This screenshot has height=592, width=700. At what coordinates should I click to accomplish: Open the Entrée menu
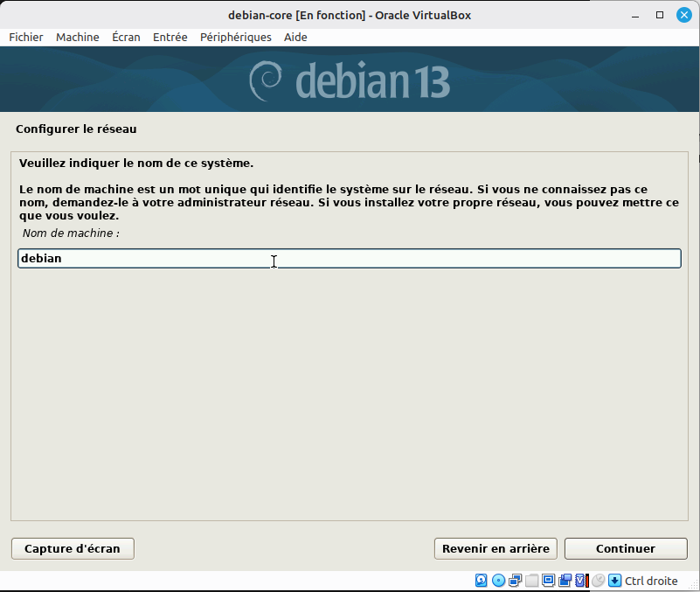point(170,37)
